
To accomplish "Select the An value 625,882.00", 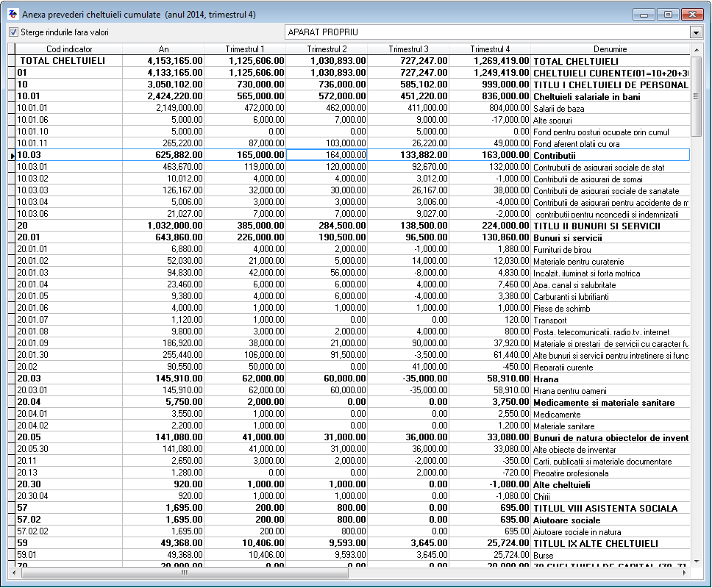I will coord(163,155).
